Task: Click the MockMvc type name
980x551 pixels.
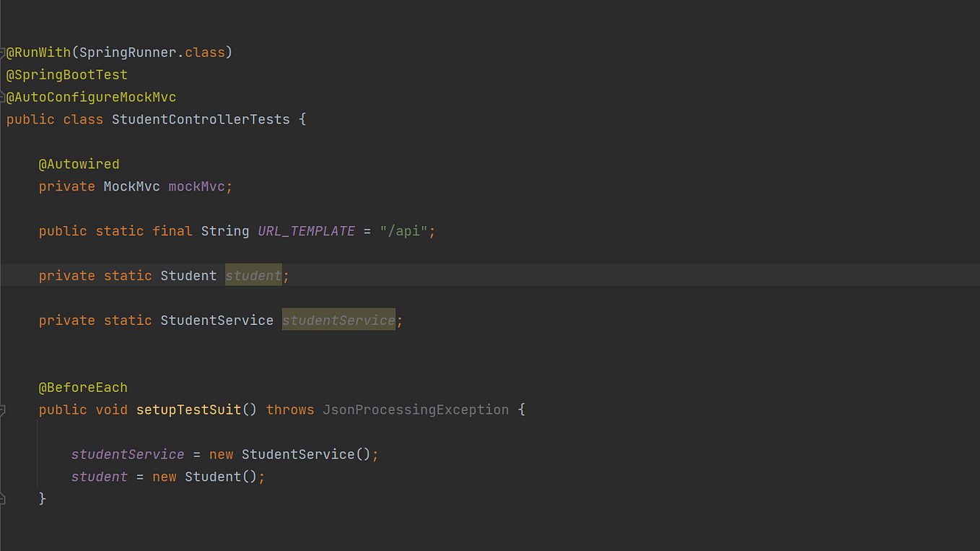Action: pos(131,186)
